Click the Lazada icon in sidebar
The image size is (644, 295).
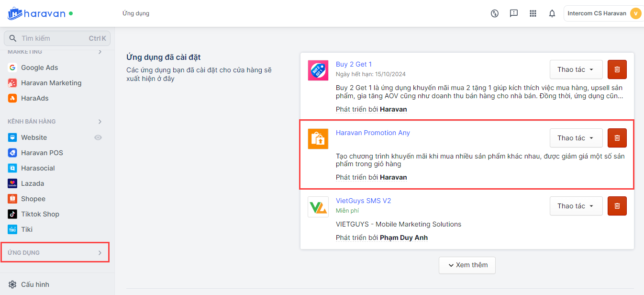pyautogui.click(x=12, y=183)
